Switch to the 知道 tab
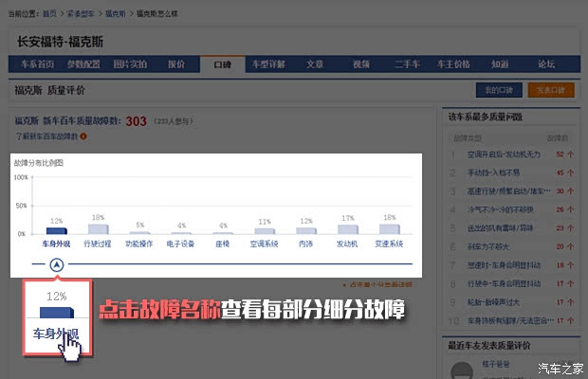The height and width of the screenshot is (379, 588). (500, 64)
